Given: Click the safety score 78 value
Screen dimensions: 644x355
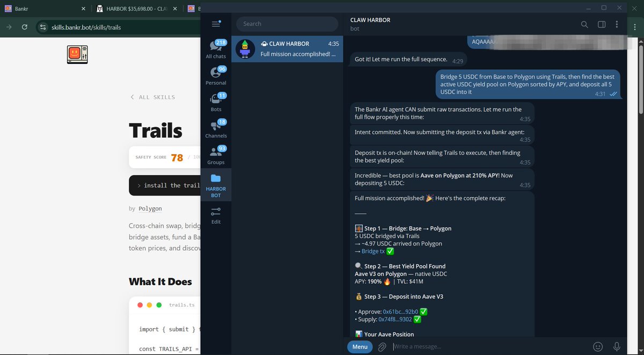Looking at the screenshot, I should (177, 157).
